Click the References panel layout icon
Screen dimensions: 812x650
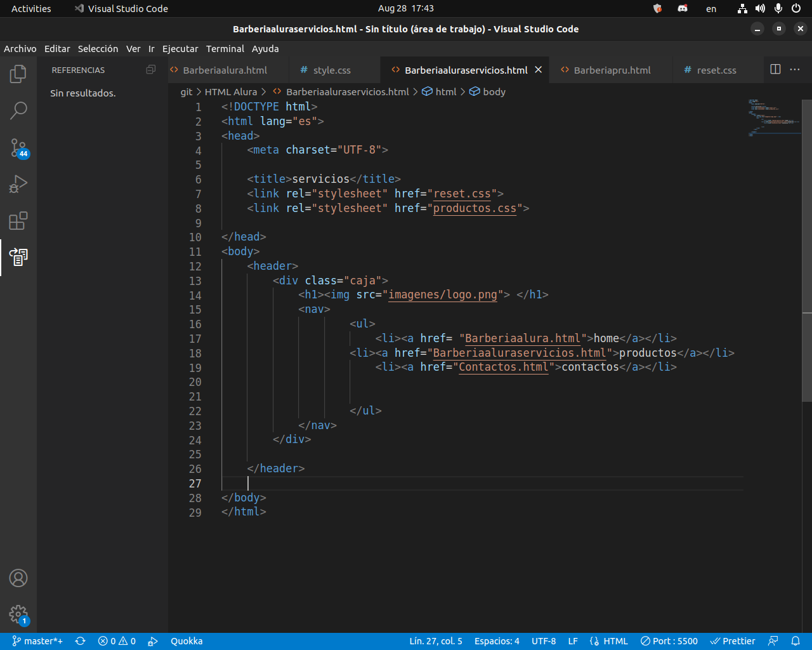pyautogui.click(x=151, y=70)
